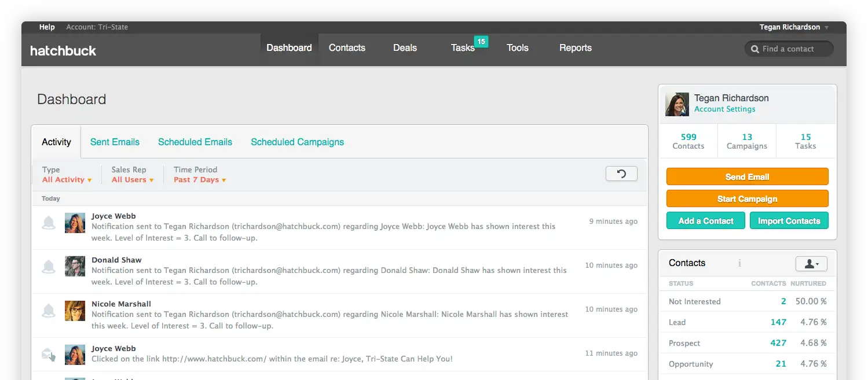The image size is (868, 380).
Task: Click the search magnifier icon
Action: [755, 49]
